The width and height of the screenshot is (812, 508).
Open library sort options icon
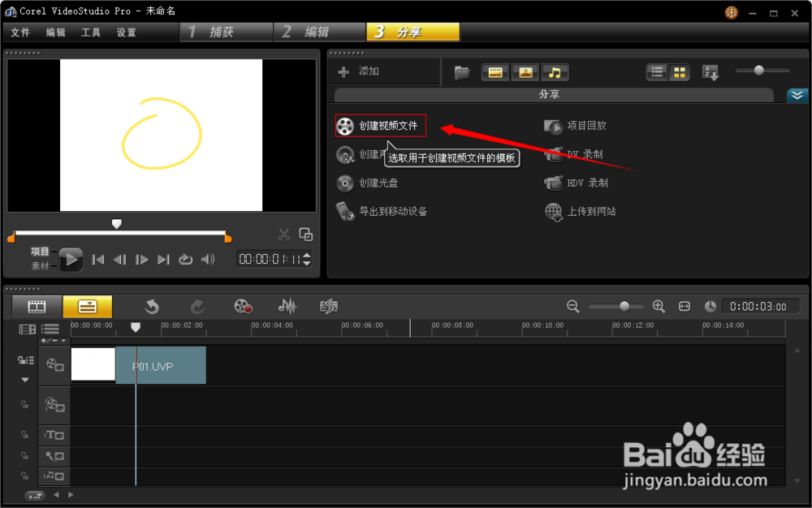(x=710, y=72)
